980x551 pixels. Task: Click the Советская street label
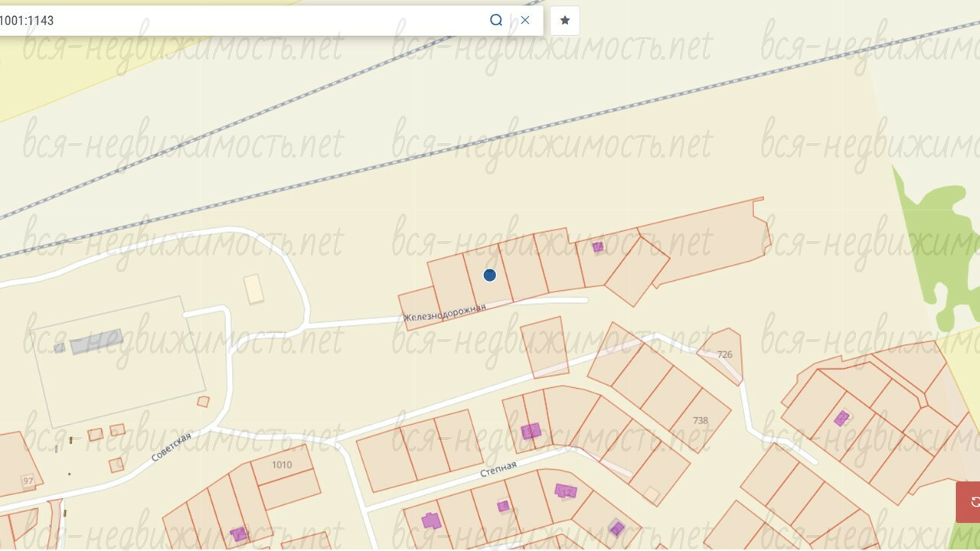[171, 446]
